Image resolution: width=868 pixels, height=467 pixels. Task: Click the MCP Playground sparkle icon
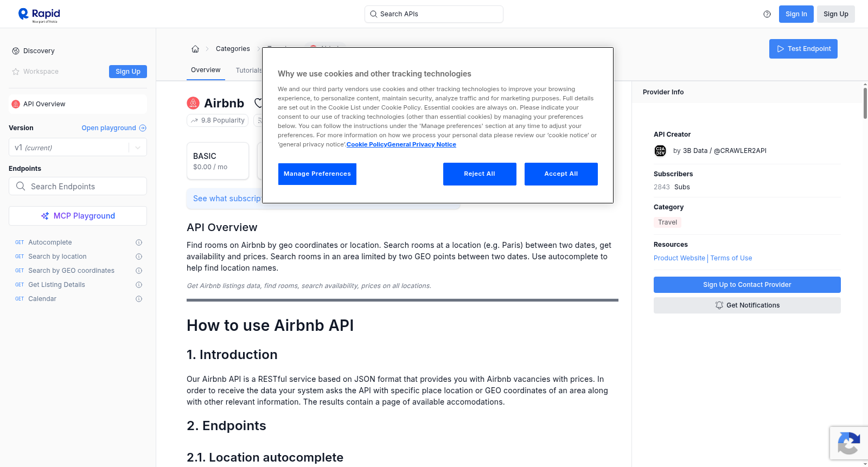[45, 216]
